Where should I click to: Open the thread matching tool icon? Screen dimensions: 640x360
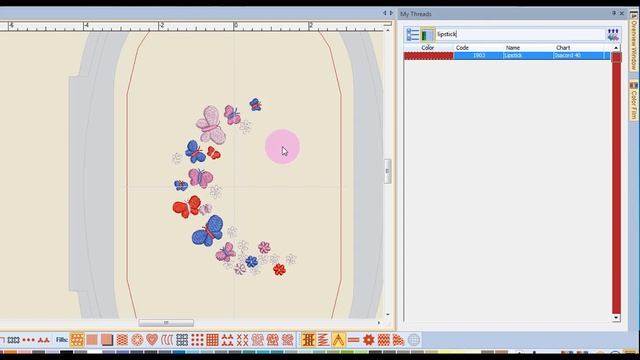613,35
